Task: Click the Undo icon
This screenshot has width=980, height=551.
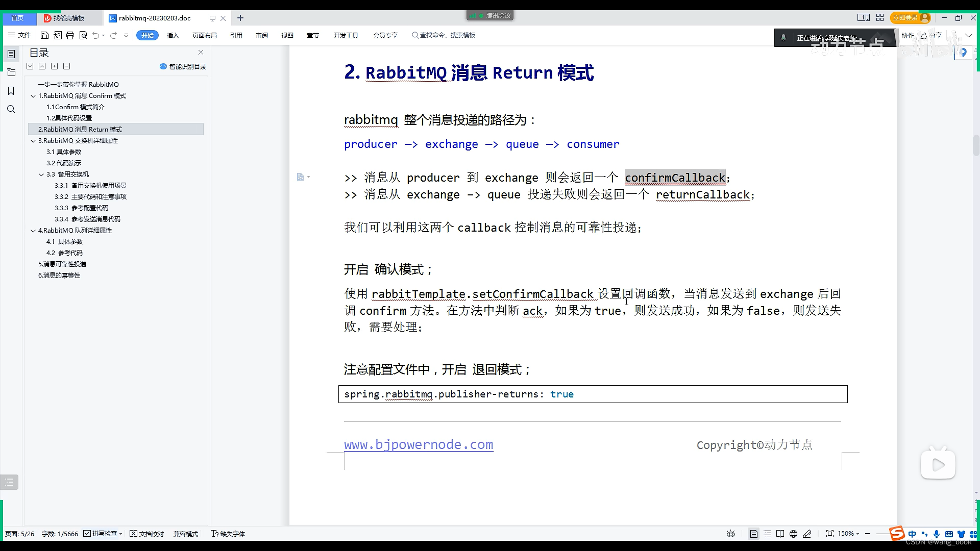Action: [x=96, y=35]
